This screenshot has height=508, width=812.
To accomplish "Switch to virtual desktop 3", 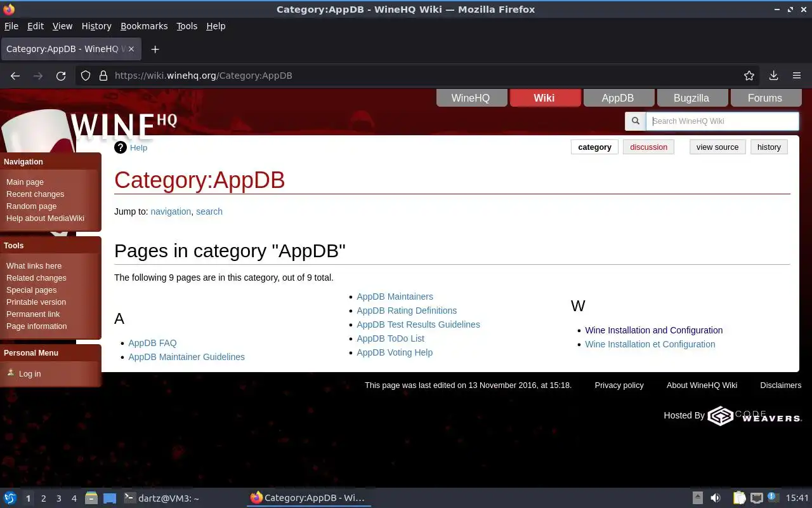I will 58,498.
